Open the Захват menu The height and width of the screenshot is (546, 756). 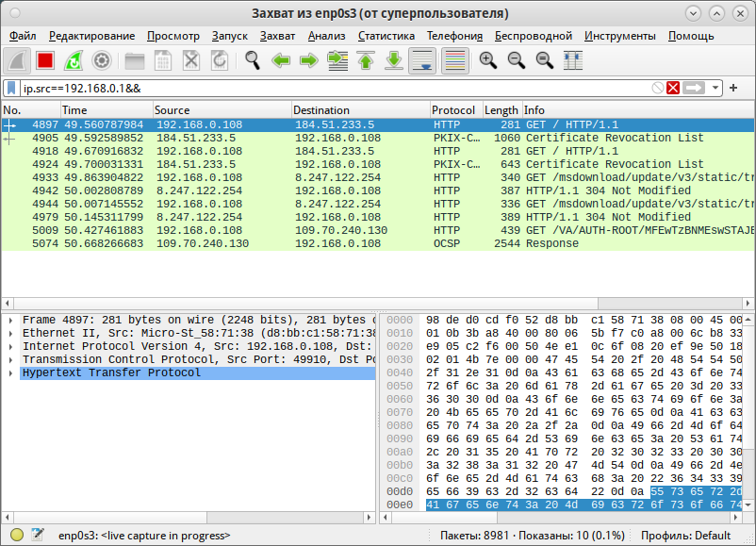(x=277, y=36)
